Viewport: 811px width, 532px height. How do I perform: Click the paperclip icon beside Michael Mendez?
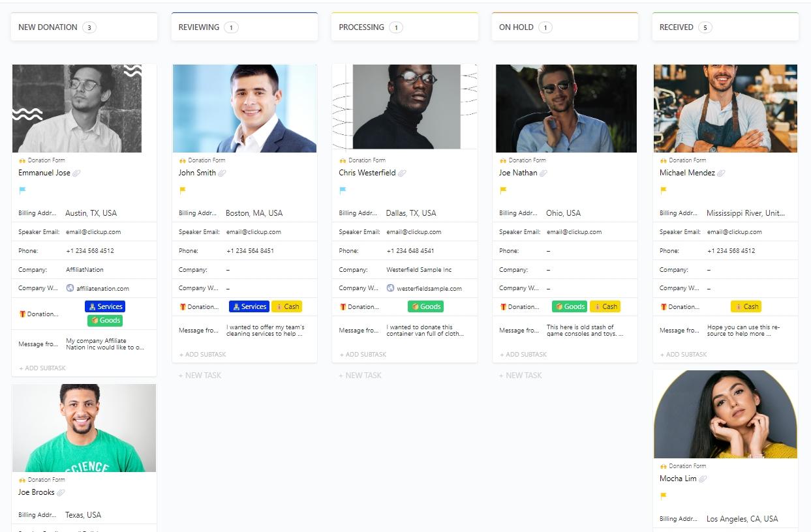coord(721,173)
